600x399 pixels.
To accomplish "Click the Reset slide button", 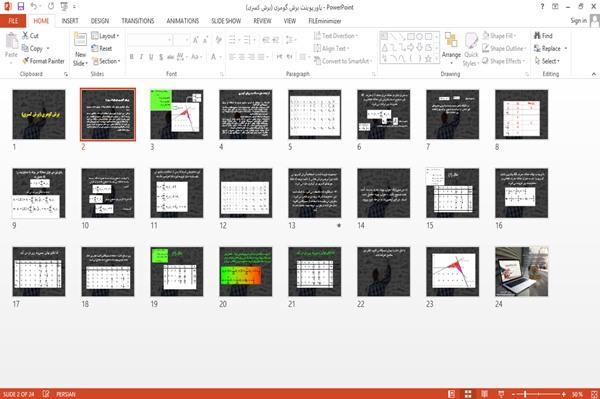I will click(x=102, y=49).
